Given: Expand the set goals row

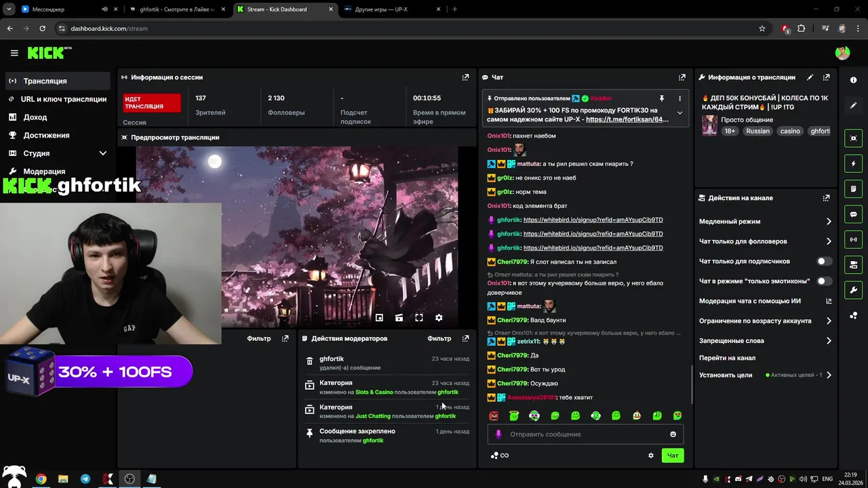Looking at the screenshot, I should (765, 375).
